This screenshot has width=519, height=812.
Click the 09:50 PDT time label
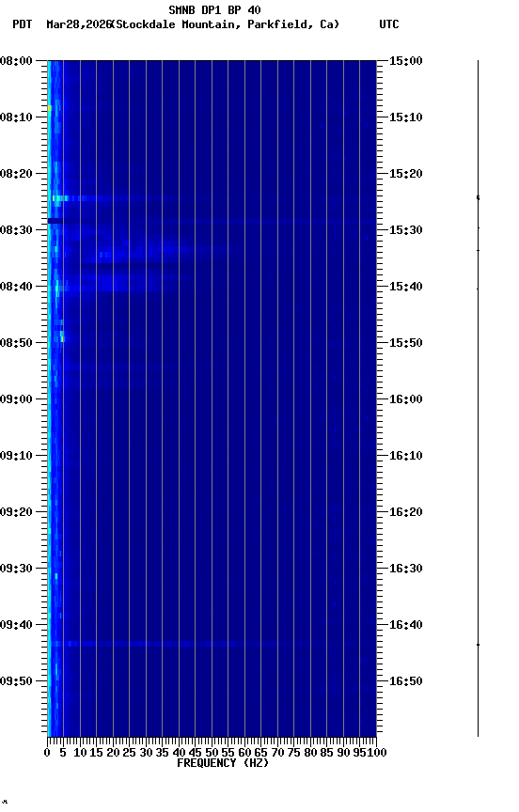tap(16, 681)
